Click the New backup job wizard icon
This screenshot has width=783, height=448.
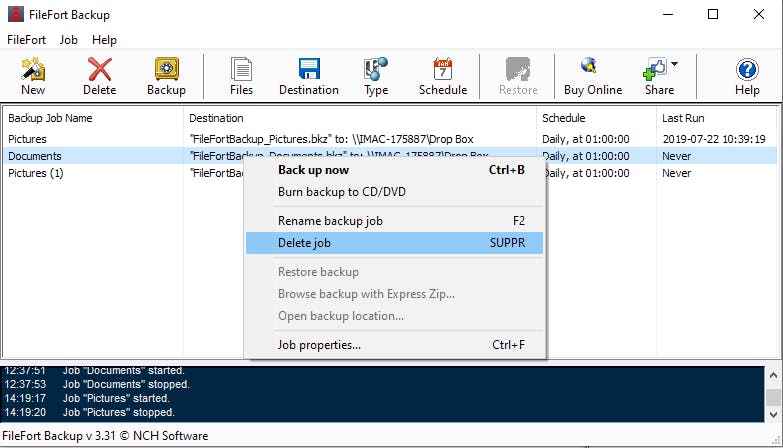coord(33,69)
